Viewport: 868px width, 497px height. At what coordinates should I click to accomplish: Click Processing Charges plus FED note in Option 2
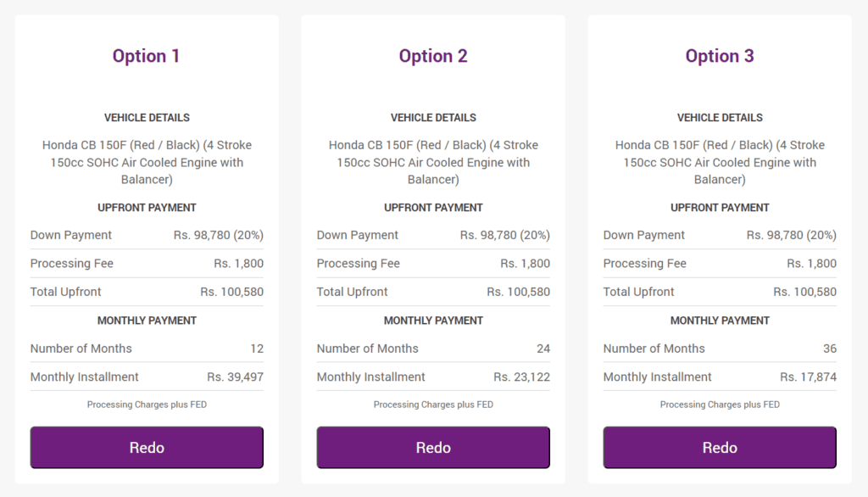(x=433, y=405)
